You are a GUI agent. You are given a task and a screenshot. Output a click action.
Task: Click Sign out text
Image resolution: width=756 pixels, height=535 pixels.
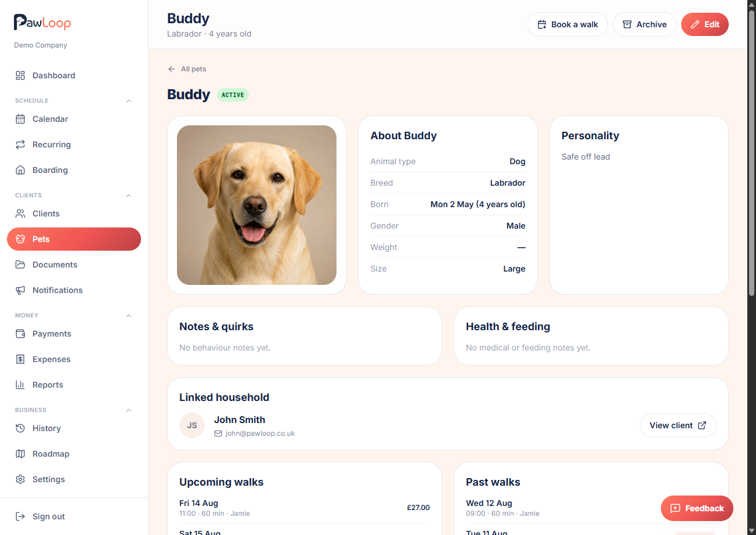pyautogui.click(x=49, y=516)
